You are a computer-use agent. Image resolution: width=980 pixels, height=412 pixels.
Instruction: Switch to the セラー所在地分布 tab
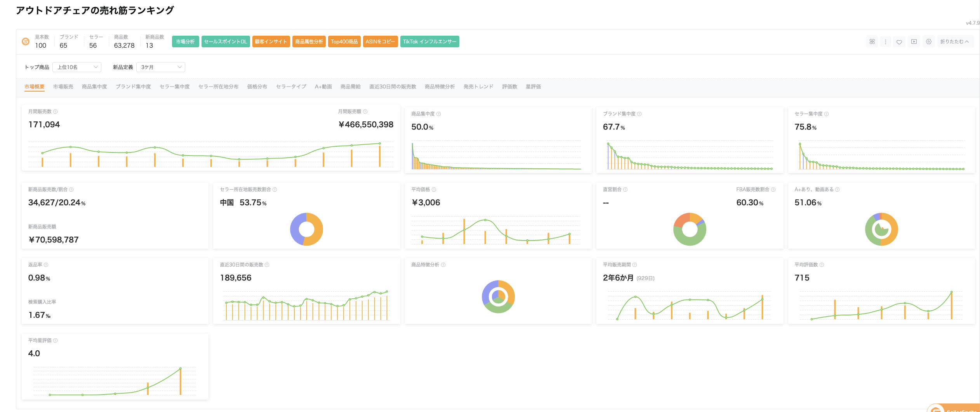(x=218, y=87)
